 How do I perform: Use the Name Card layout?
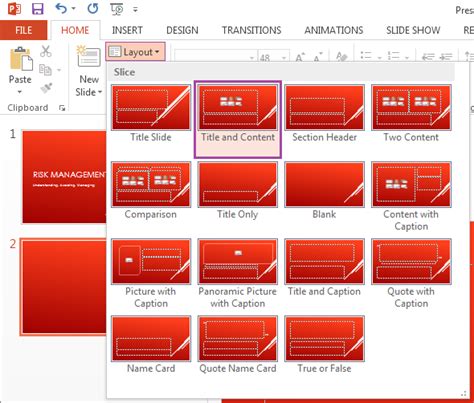[x=151, y=345]
